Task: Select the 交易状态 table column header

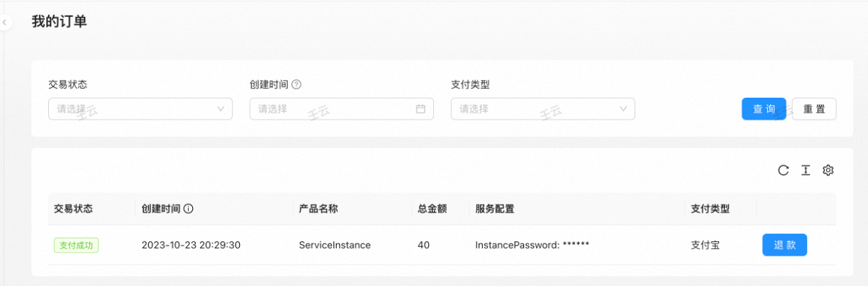Action: 73,209
